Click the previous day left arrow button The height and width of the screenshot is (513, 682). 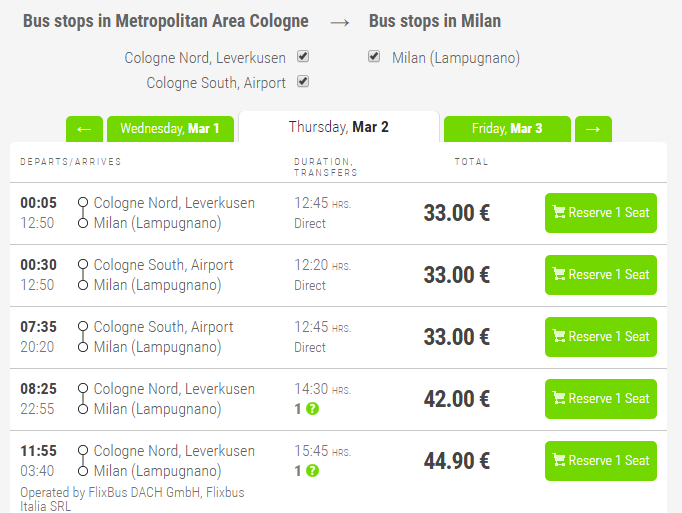[x=84, y=129]
